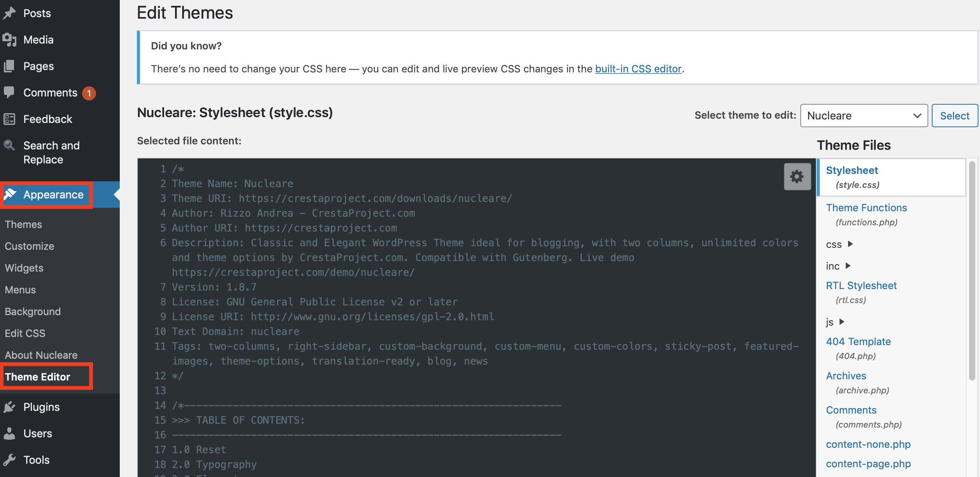Screen dimensions: 980x477
Task: Click the Search and Replace magnifier icon
Action: (9, 146)
